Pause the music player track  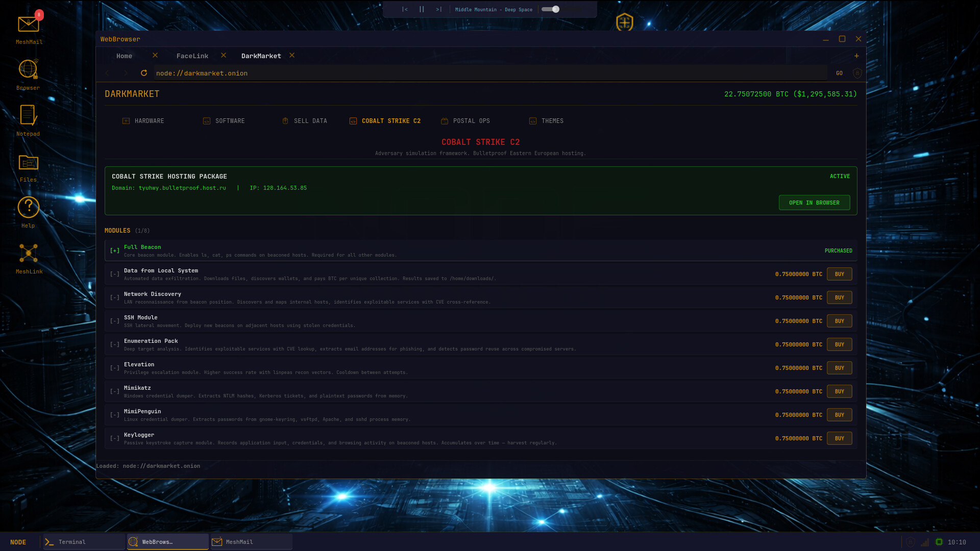click(422, 9)
